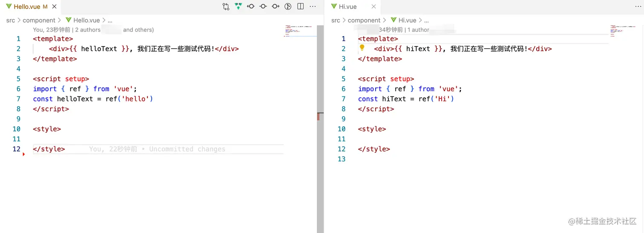
Task: Click the 'Uncommitted changes' inline blame text
Action: (x=187, y=149)
